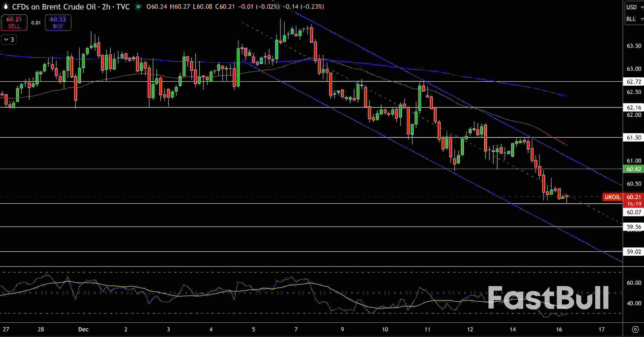Click the 62.72 resistance line price label
644x337 pixels.
click(634, 82)
